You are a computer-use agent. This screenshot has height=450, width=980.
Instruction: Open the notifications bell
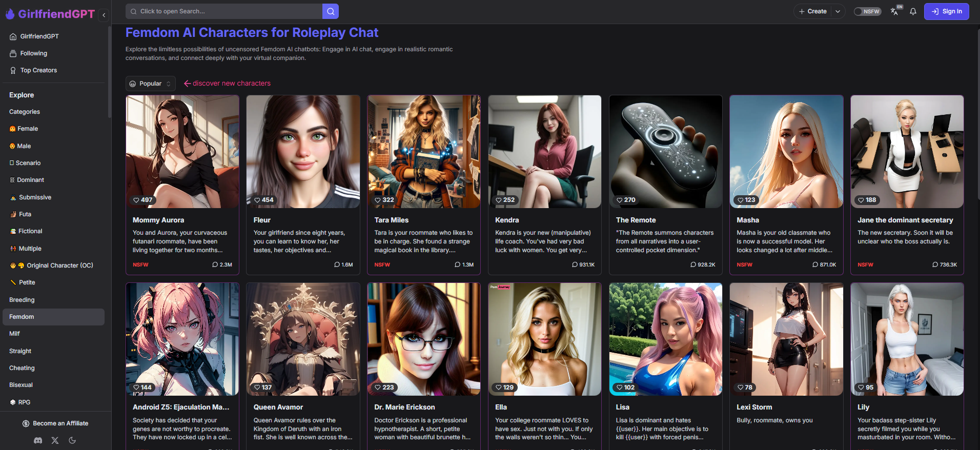point(913,11)
